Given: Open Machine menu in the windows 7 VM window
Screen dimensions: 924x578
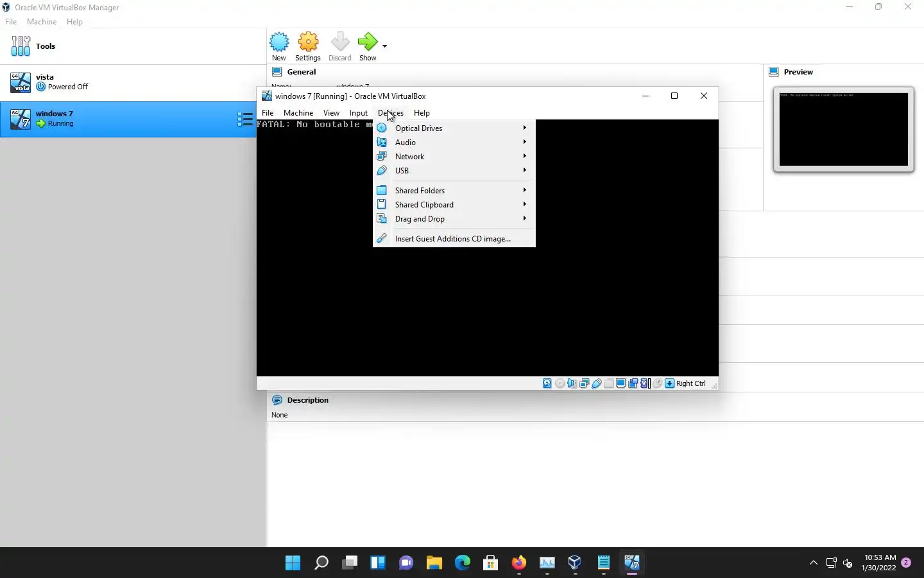Looking at the screenshot, I should click(298, 113).
